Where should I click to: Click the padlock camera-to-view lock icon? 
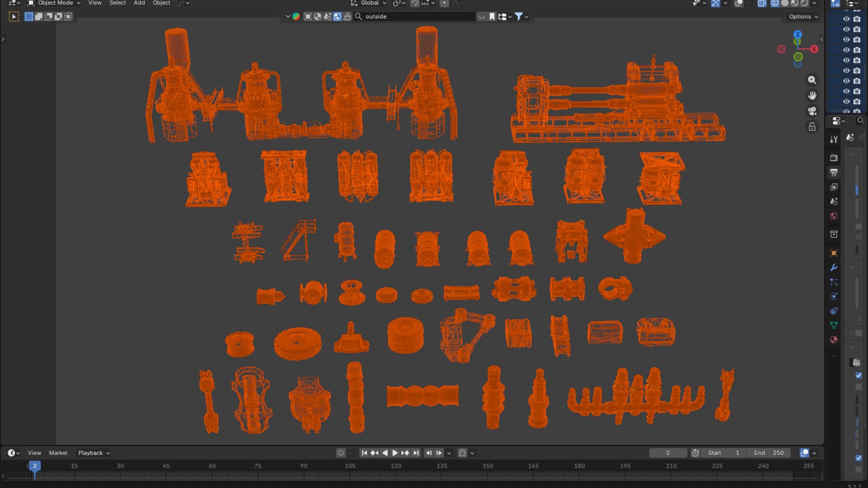click(812, 127)
